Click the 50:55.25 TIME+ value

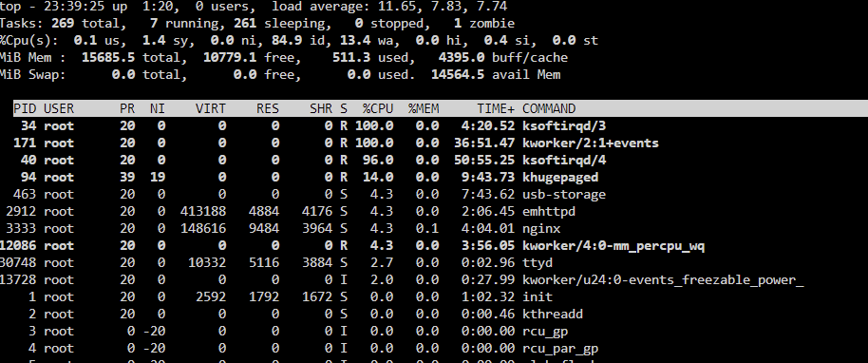(483, 161)
